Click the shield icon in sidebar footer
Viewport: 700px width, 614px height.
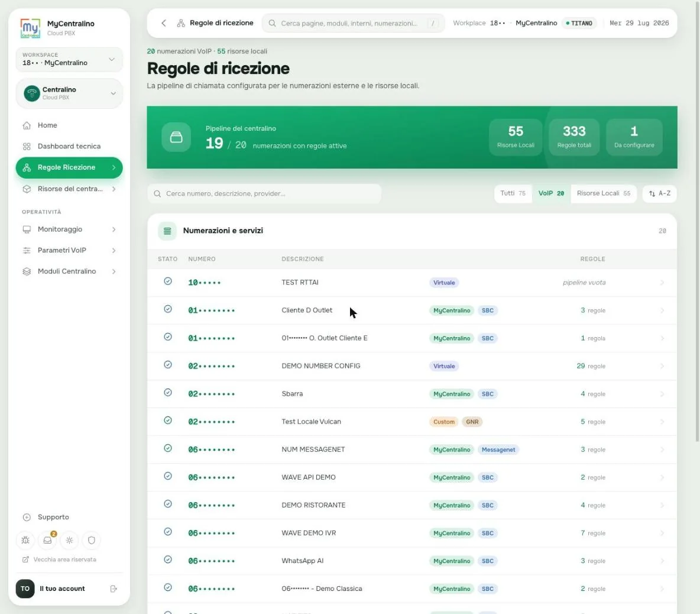(x=92, y=540)
